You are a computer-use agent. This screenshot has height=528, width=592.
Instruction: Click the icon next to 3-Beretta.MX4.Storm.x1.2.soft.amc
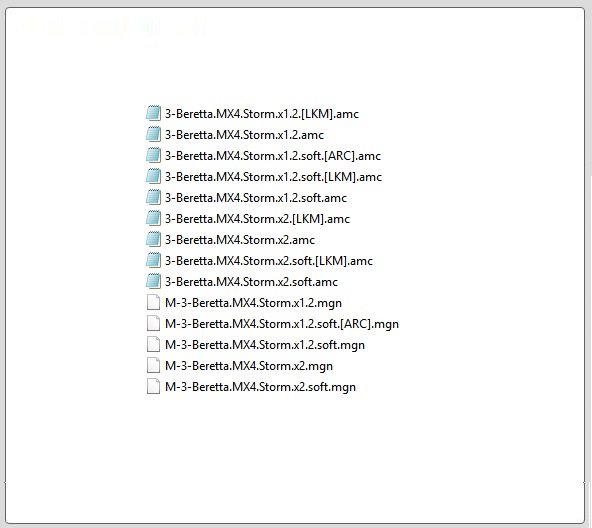pos(153,197)
